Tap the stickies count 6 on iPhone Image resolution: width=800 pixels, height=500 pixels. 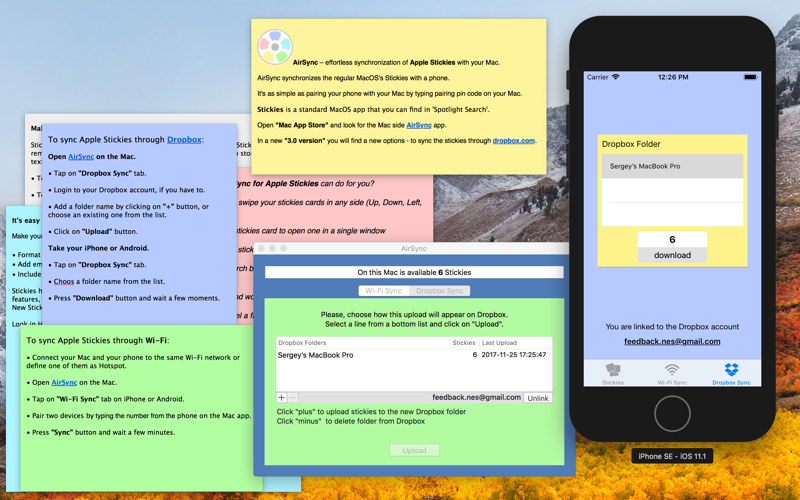(x=672, y=239)
